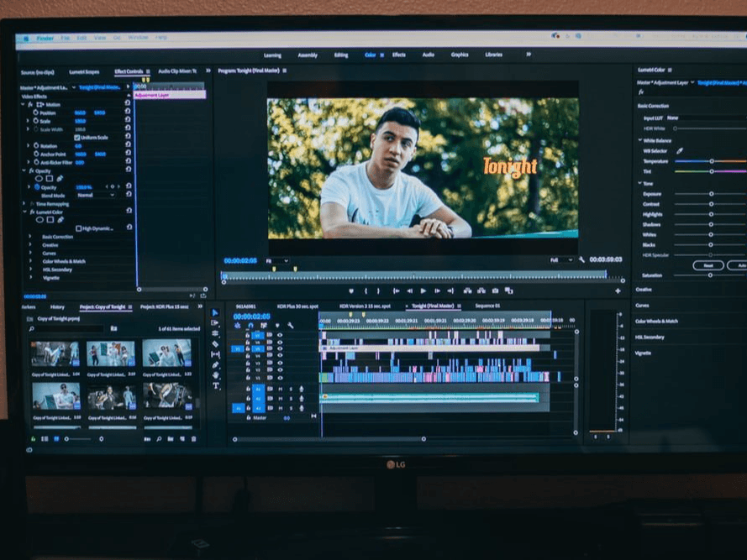Click the Opacity stopwatch animation toggle
This screenshot has height=560, width=747.
(39, 187)
